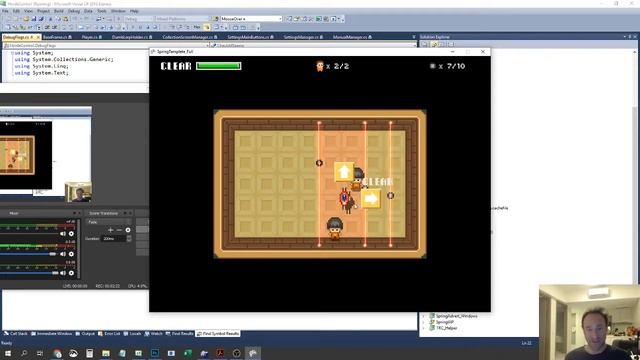This screenshot has height=360, width=640.
Task: Click the Solution Explorer pin icon
Action: 629,37
